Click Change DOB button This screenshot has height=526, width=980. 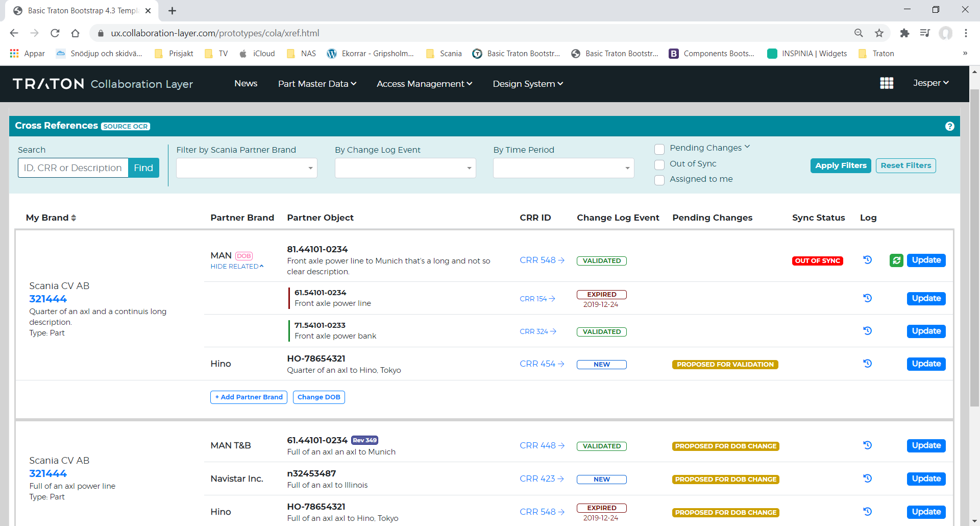[318, 397]
